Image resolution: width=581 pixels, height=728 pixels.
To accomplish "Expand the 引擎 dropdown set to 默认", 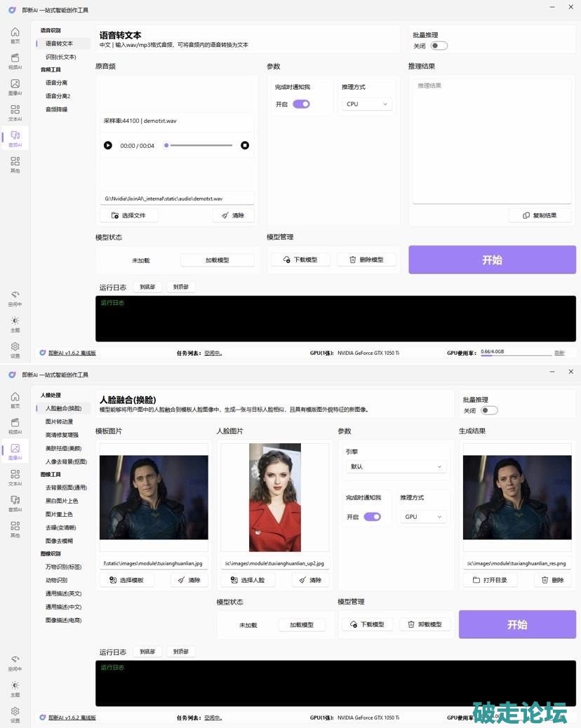I will pos(396,466).
